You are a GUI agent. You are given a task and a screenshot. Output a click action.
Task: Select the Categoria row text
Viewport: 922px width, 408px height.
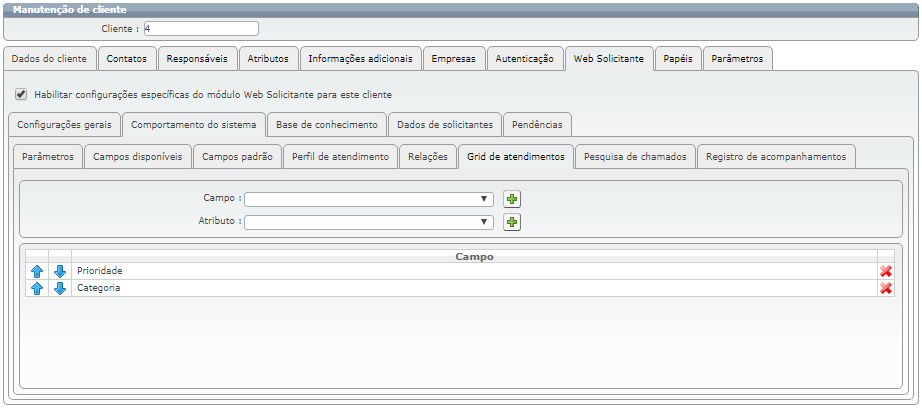click(x=99, y=288)
